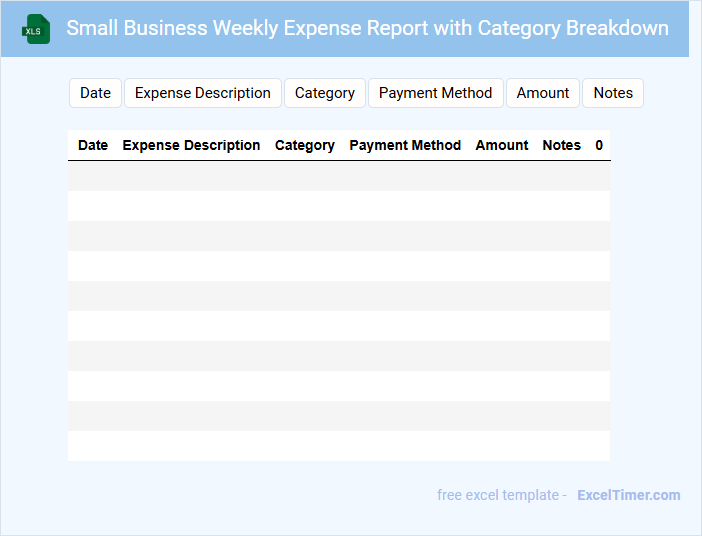Screen dimensions: 702x536
Task: Click the Category tag button
Action: click(x=325, y=93)
